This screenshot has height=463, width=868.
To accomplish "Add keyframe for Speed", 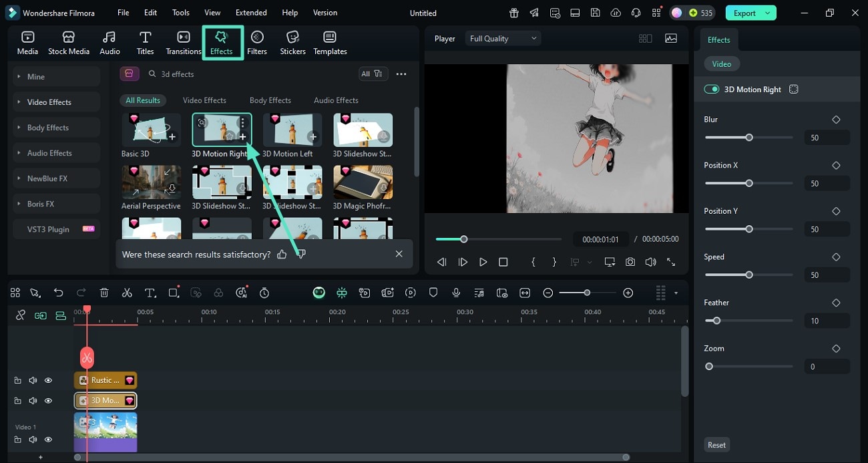I will coord(836,257).
